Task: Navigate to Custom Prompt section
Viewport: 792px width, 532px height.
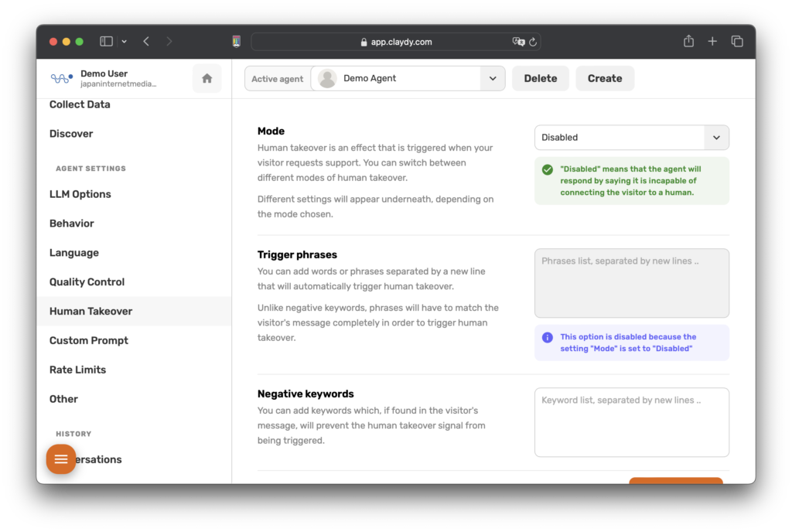Action: (89, 340)
